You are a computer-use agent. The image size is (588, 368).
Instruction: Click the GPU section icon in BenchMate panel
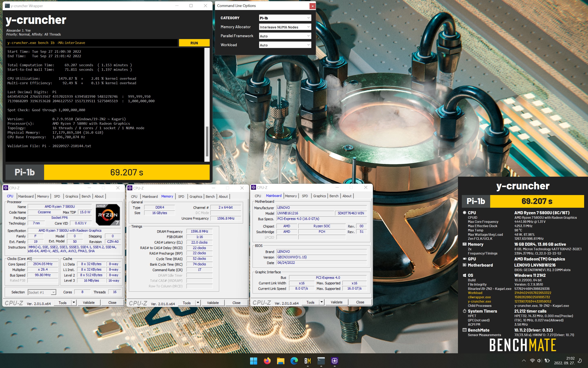click(x=464, y=259)
